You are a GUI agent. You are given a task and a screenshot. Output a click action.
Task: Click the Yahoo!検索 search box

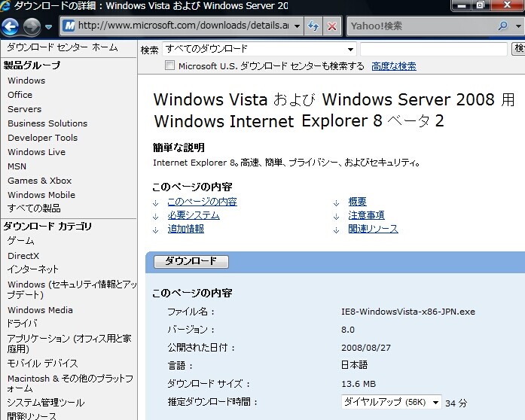pyautogui.click(x=422, y=26)
